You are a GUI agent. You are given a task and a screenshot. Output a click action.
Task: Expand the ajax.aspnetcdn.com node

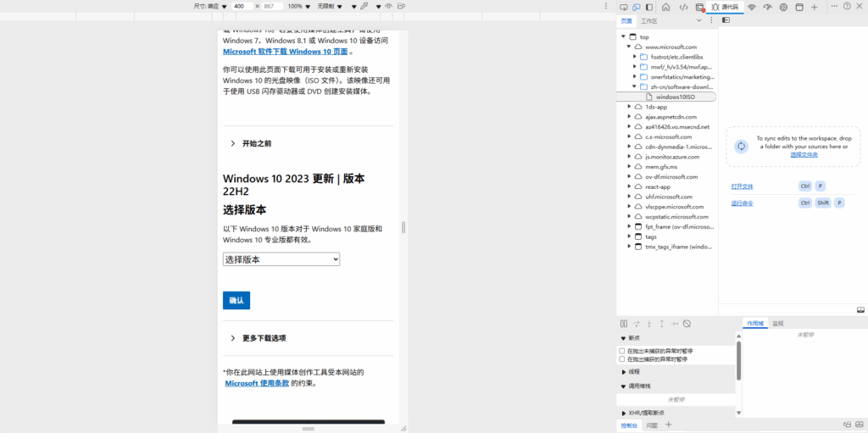click(x=629, y=117)
